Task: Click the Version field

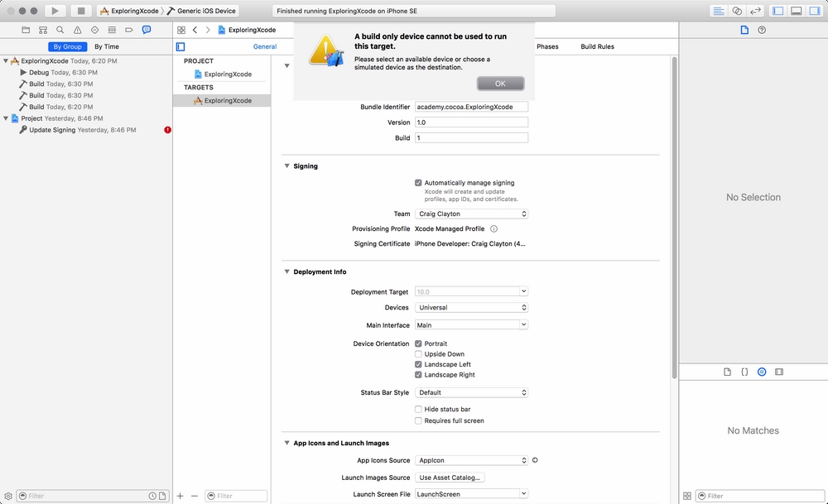Action: [472, 122]
